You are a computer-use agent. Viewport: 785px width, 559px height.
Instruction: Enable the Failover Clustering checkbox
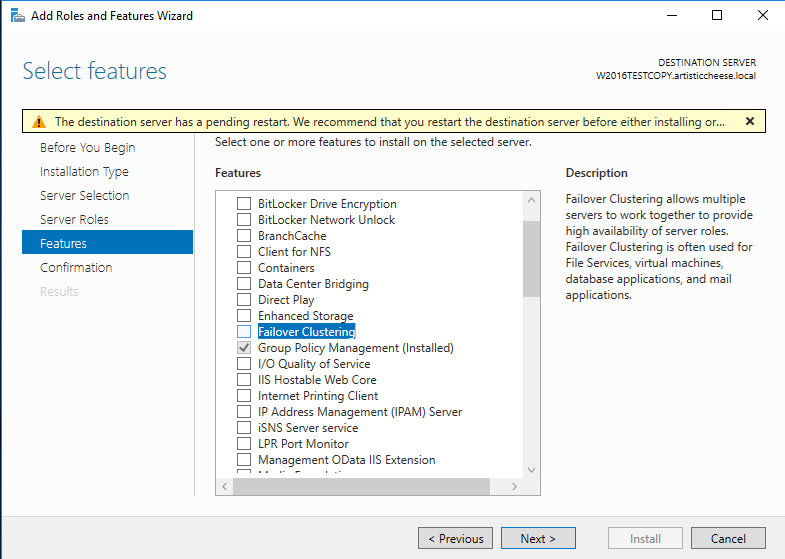[x=244, y=332]
